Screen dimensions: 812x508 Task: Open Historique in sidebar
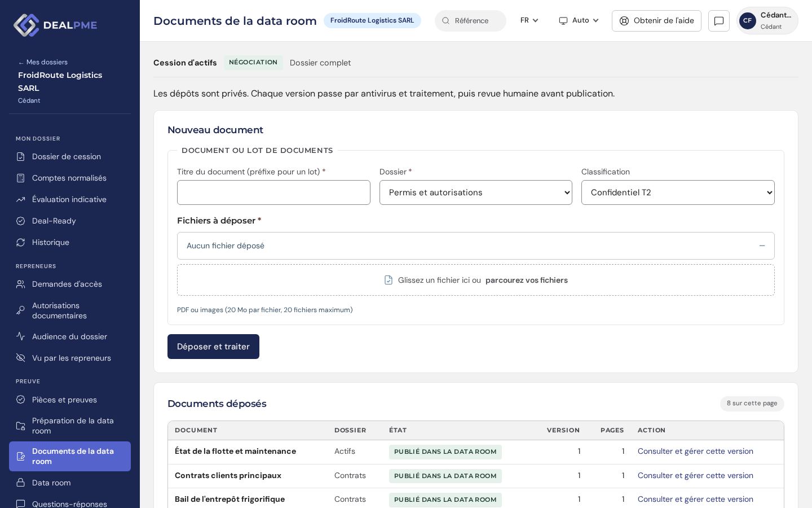(70, 242)
